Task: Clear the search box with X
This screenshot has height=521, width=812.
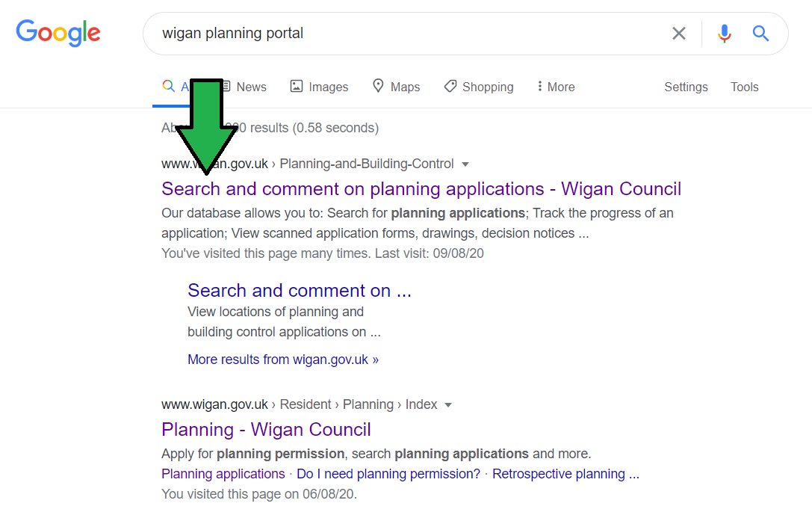Action: pyautogui.click(x=678, y=34)
